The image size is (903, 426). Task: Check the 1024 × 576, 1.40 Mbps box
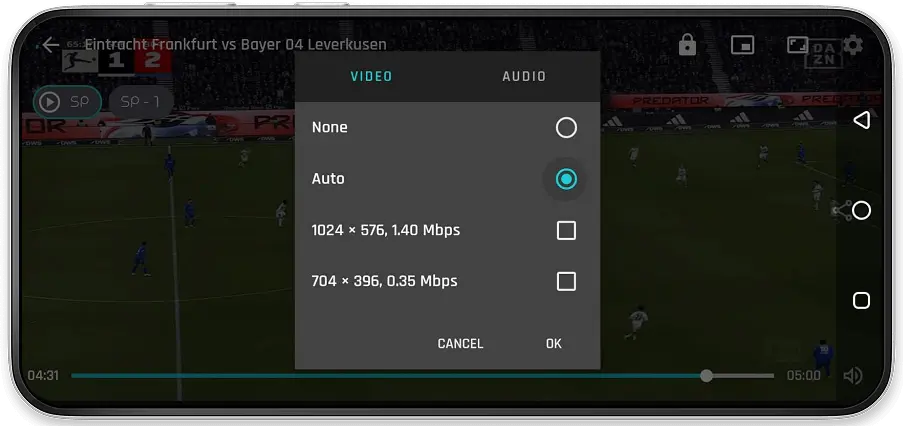click(x=566, y=230)
